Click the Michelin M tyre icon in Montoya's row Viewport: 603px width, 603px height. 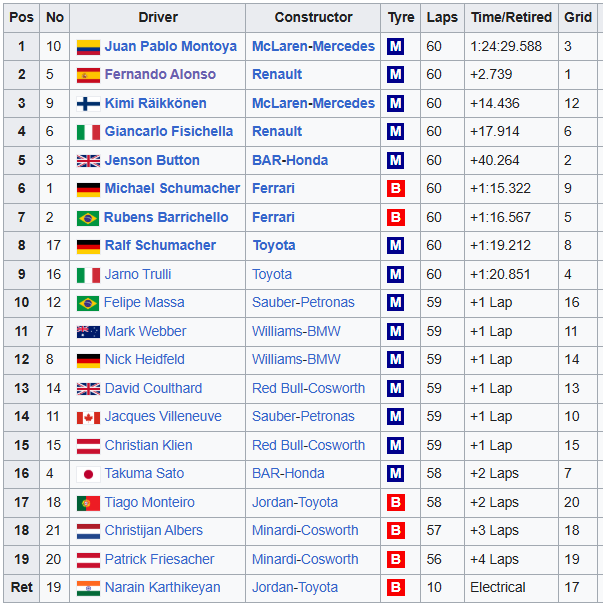click(x=395, y=47)
